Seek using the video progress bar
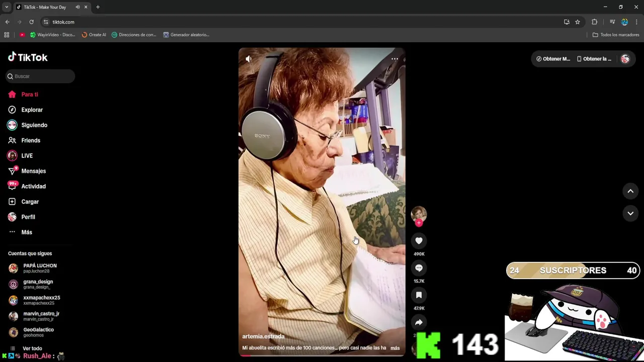The width and height of the screenshot is (644, 362). pos(322,355)
